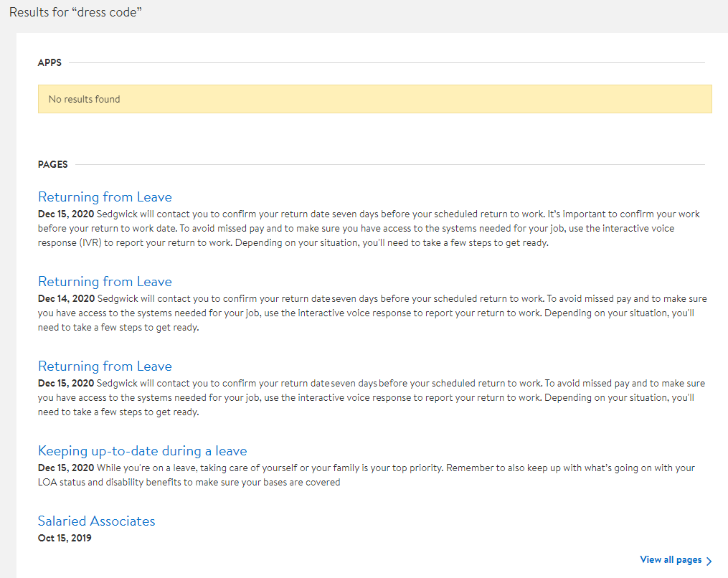728x578 pixels.
Task: Click the chevron arrow next to View all pages
Action: click(709, 561)
